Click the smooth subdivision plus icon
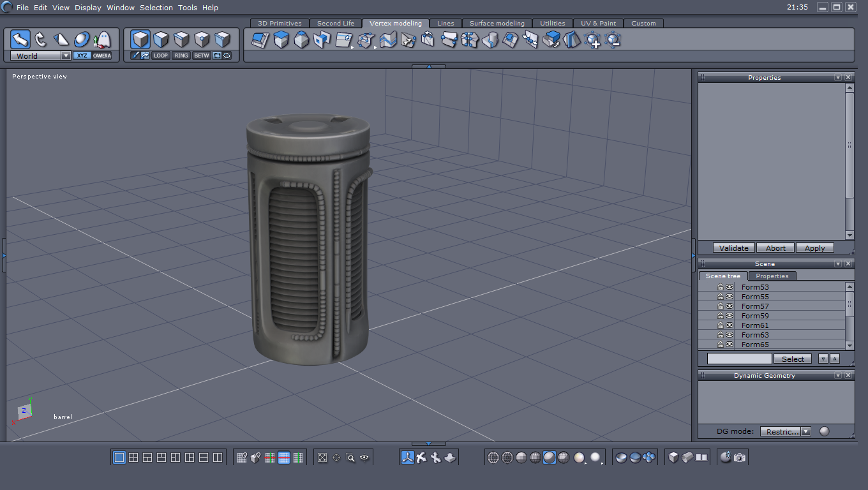The width and height of the screenshot is (868, 490). coord(592,40)
